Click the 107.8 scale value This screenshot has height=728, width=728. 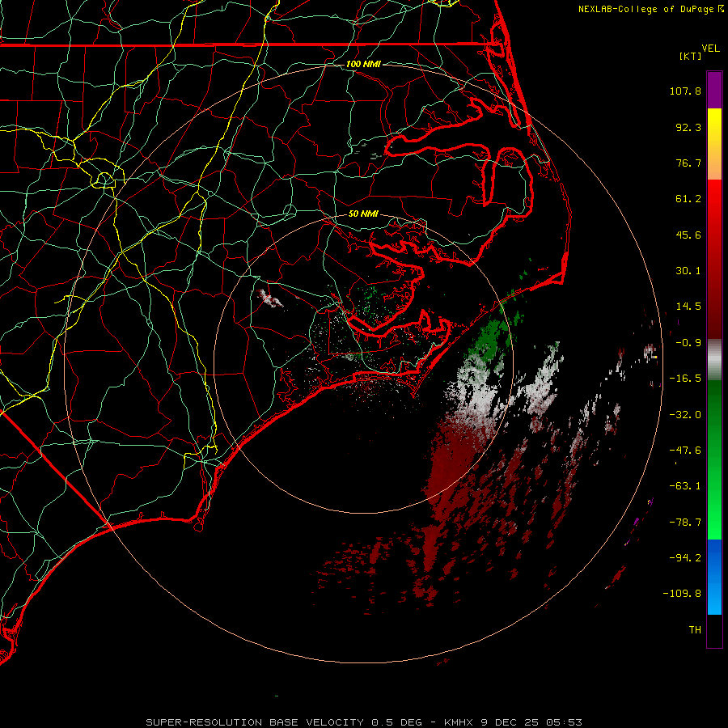pyautogui.click(x=685, y=91)
